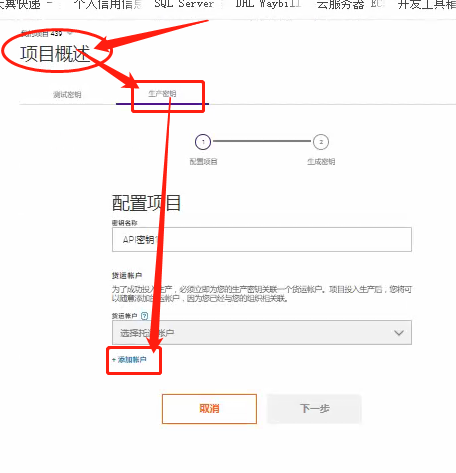
Task: Focus the 密钥名称 input field
Action: (262, 239)
